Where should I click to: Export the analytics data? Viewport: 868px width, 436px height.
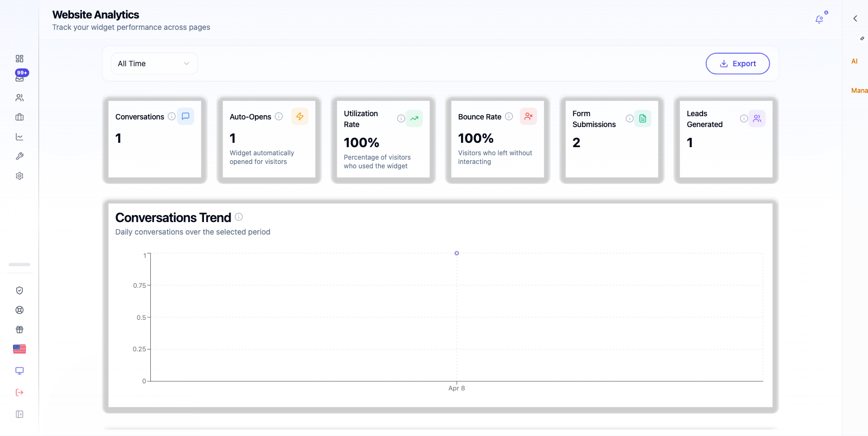point(738,64)
